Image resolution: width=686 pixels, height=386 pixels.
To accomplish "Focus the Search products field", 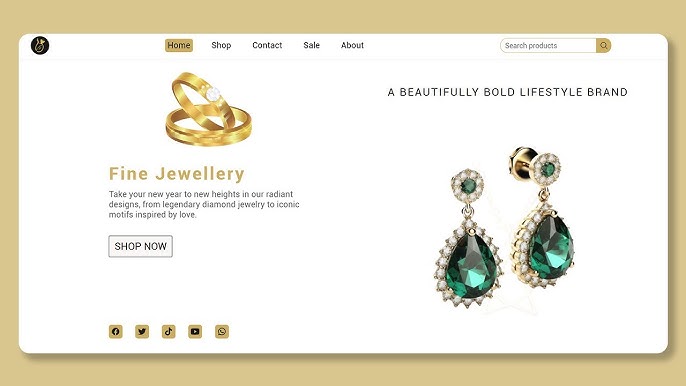I will 548,46.
